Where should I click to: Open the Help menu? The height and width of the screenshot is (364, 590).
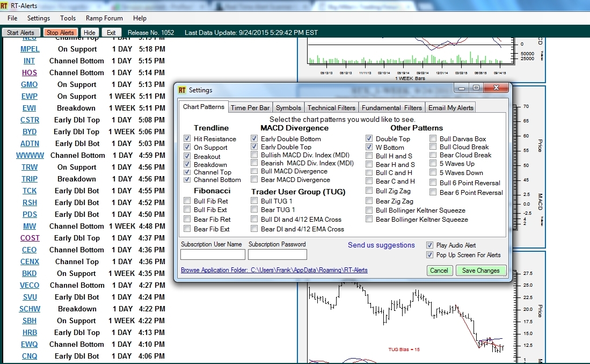[140, 18]
